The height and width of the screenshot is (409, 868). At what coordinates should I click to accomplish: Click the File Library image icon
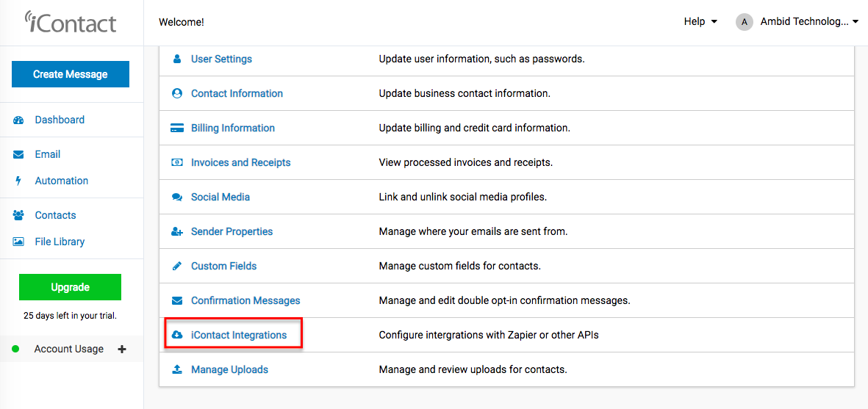pyautogui.click(x=18, y=242)
